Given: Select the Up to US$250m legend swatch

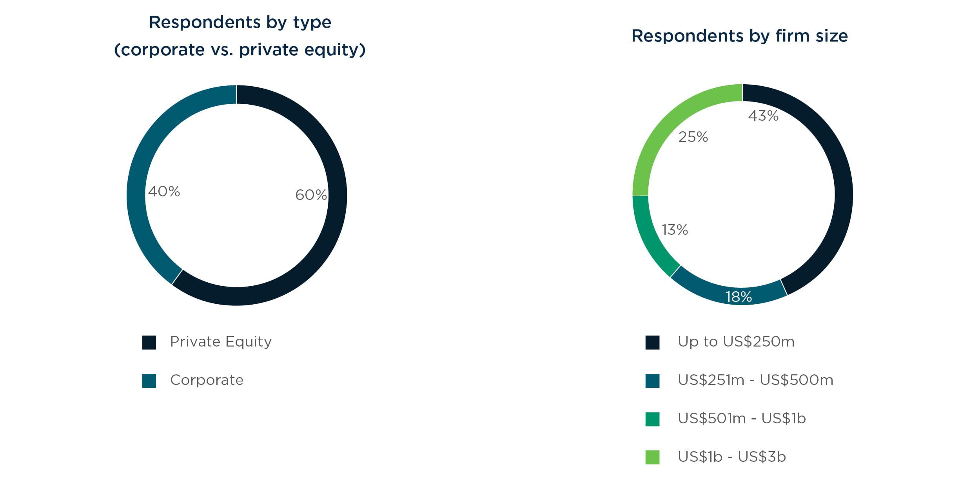Looking at the screenshot, I should tap(652, 342).
